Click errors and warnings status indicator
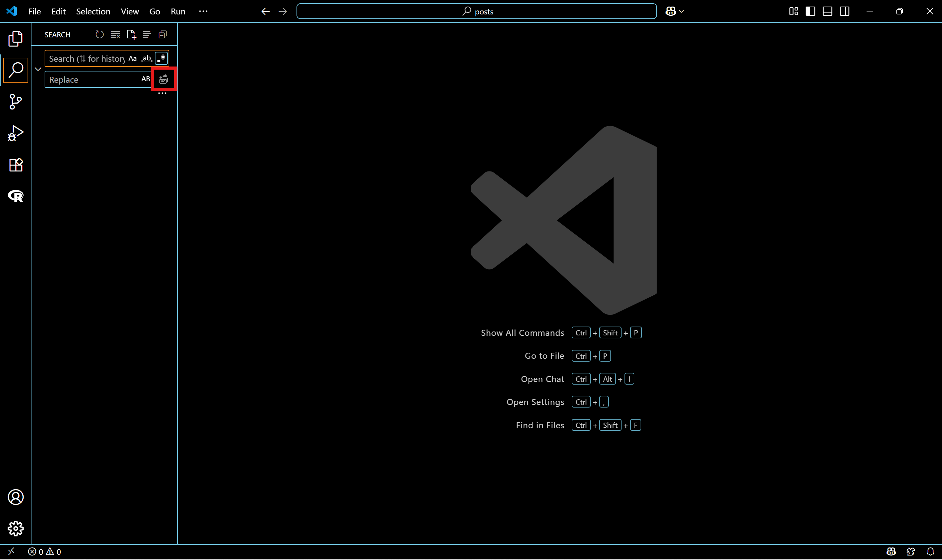Viewport: 942px width, 560px height. [x=45, y=552]
